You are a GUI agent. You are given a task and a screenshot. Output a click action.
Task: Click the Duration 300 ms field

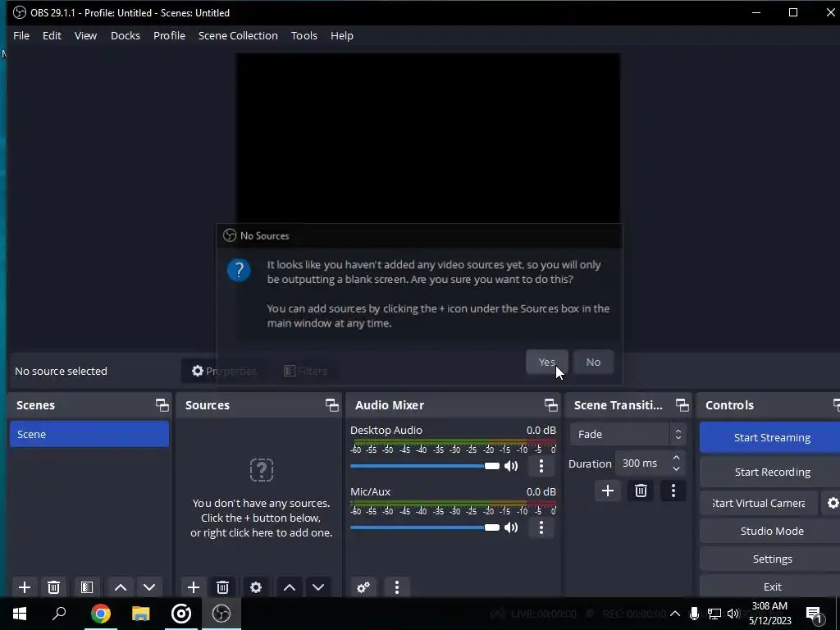pos(642,463)
